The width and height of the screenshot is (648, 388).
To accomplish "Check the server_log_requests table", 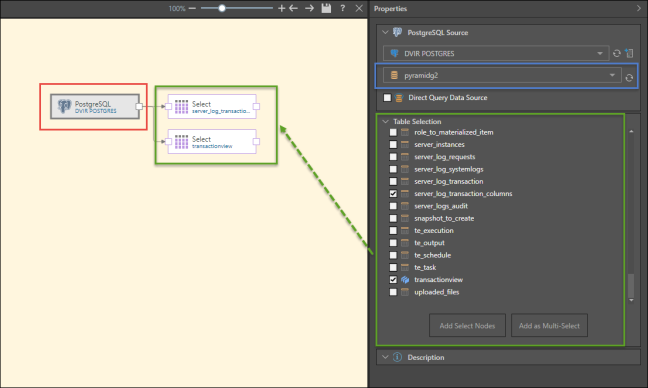I will point(393,157).
